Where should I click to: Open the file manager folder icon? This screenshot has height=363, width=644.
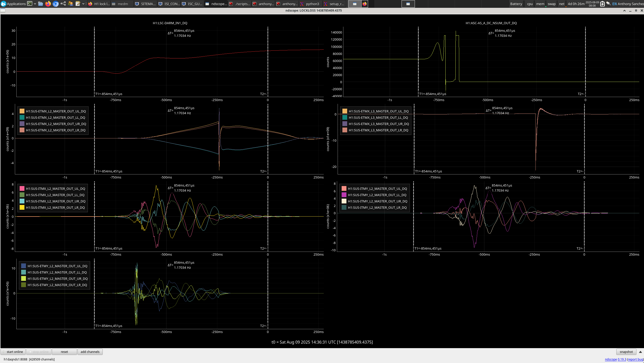click(41, 4)
